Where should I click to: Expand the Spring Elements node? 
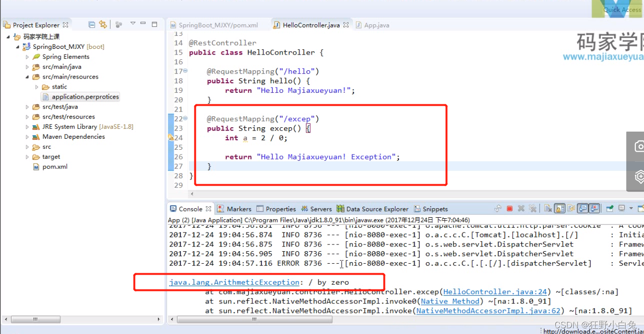27,56
